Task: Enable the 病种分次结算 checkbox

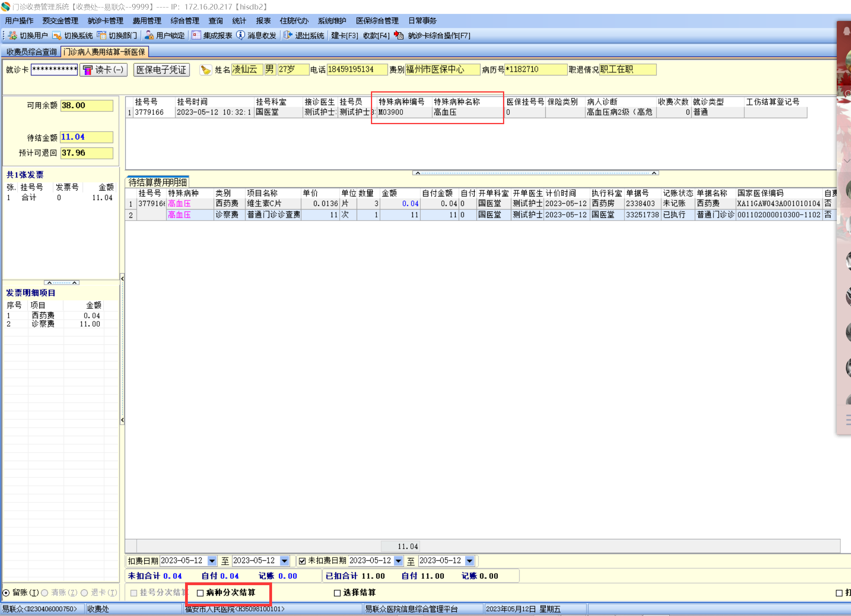Action: [200, 593]
